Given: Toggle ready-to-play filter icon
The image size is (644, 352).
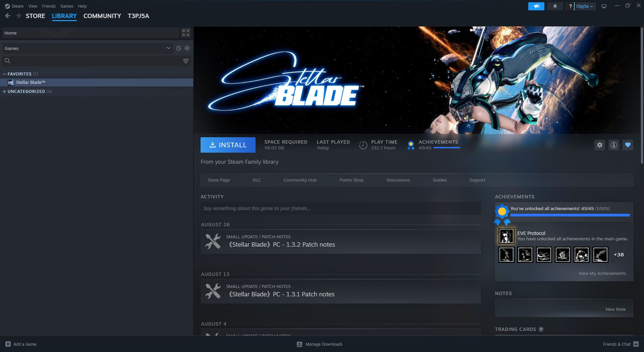Looking at the screenshot, I should pyautogui.click(x=187, y=48).
